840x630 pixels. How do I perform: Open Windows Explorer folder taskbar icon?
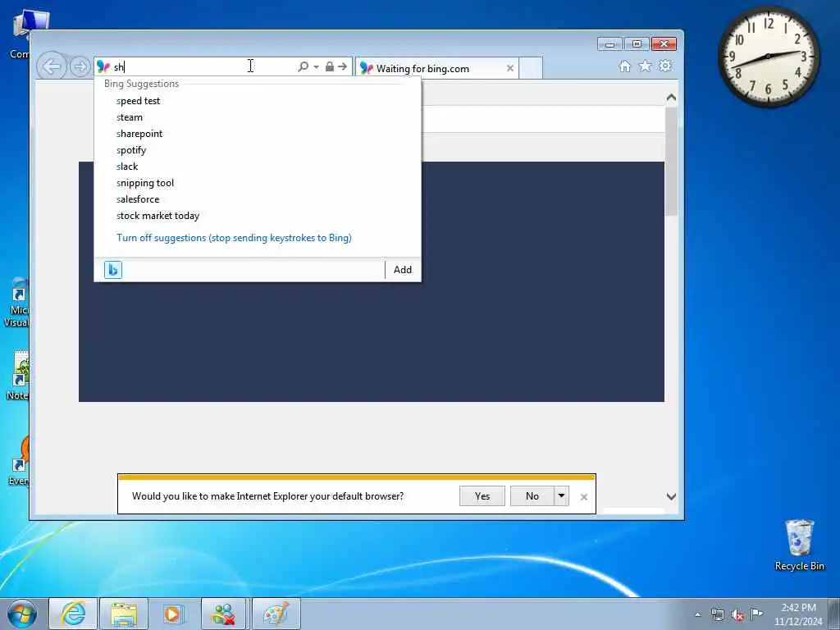124,614
